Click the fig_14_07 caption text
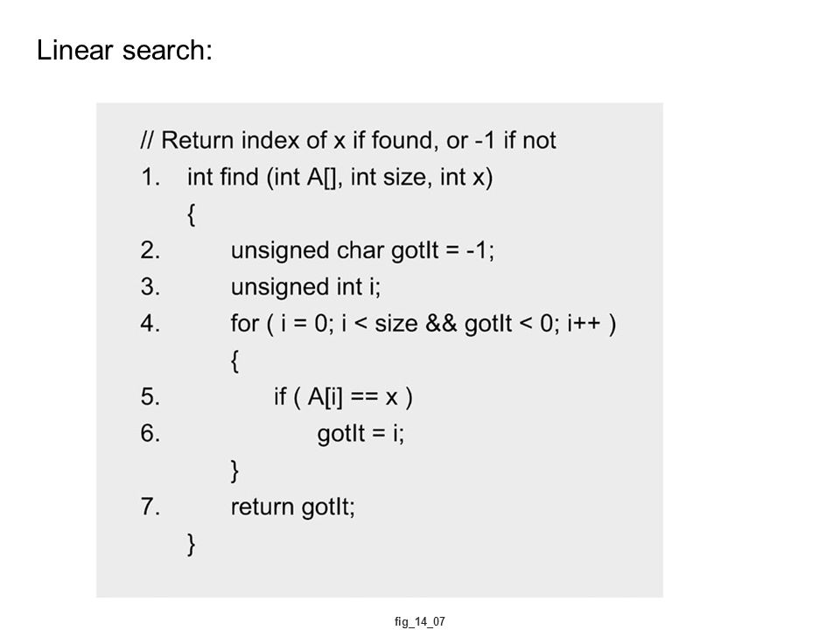 pos(419,621)
